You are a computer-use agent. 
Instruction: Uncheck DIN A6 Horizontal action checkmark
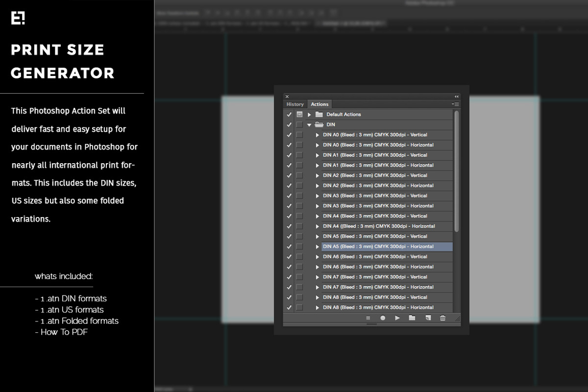coord(289,267)
